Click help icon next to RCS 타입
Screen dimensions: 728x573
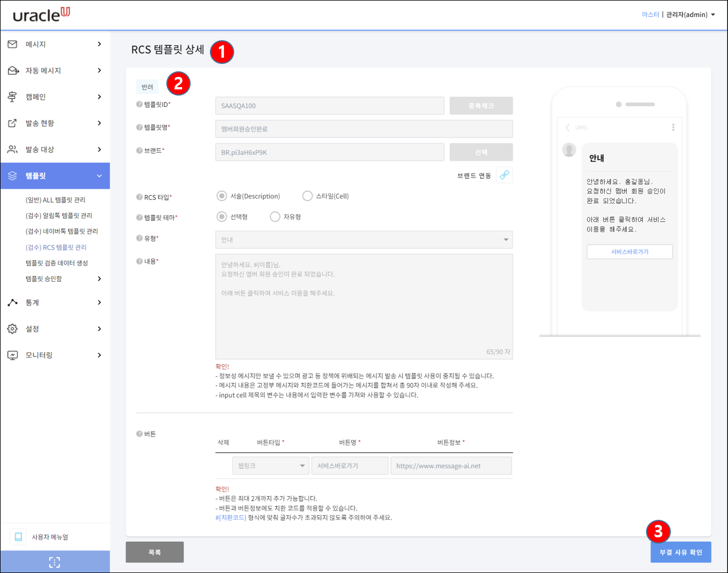tap(139, 197)
